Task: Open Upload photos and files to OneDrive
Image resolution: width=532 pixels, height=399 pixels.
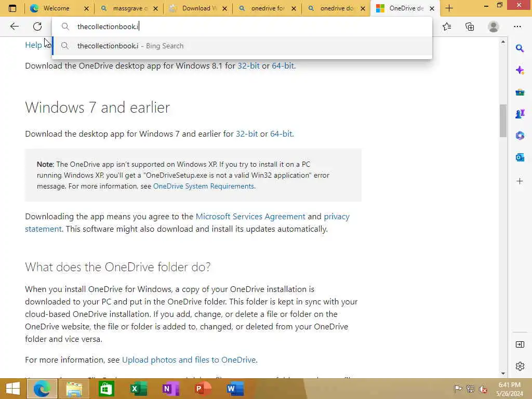Action: pos(189,360)
